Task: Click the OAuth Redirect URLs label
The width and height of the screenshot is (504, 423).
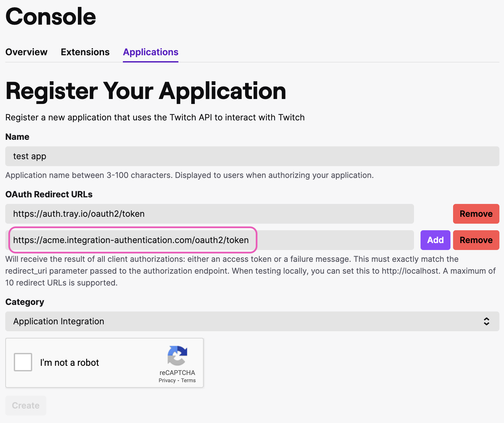Action: click(49, 194)
